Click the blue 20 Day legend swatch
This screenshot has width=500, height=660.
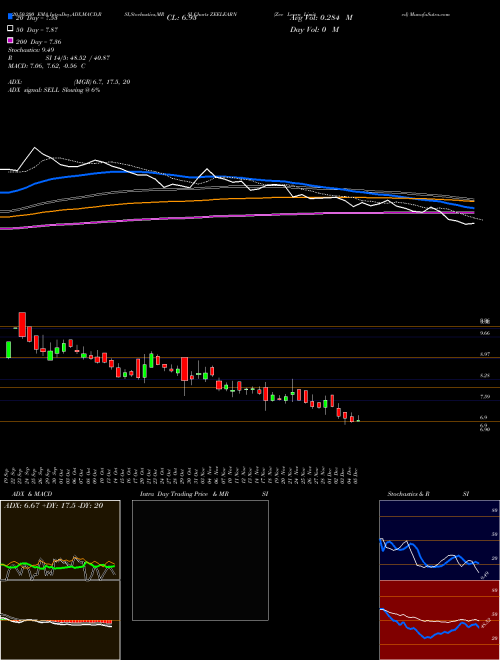(10, 16)
